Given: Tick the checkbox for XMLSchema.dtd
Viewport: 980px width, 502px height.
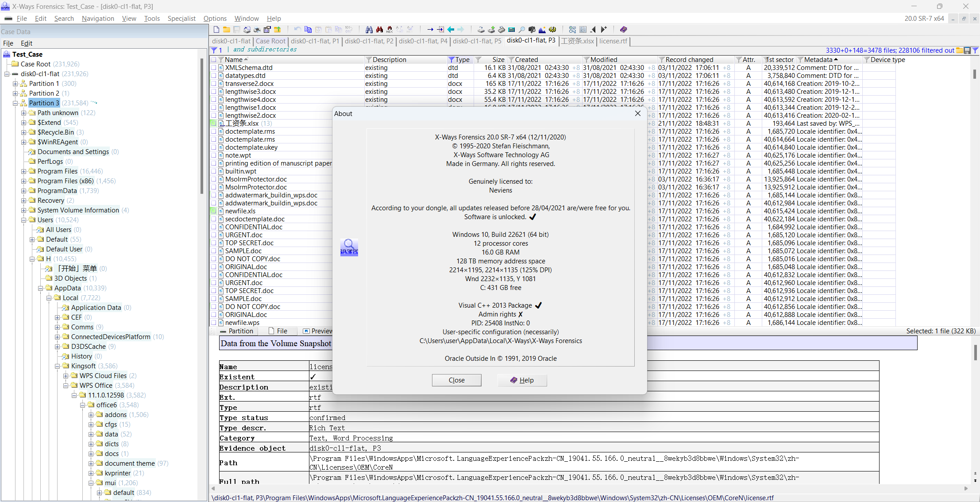Looking at the screenshot, I should [x=214, y=68].
